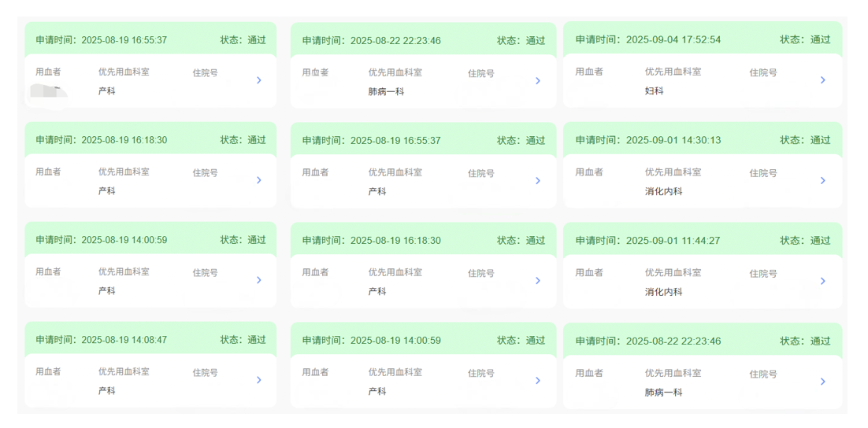The width and height of the screenshot is (868, 428).
Task: Open the arrow on the 2025-09-04 17:52:54 card
Action: (822, 80)
